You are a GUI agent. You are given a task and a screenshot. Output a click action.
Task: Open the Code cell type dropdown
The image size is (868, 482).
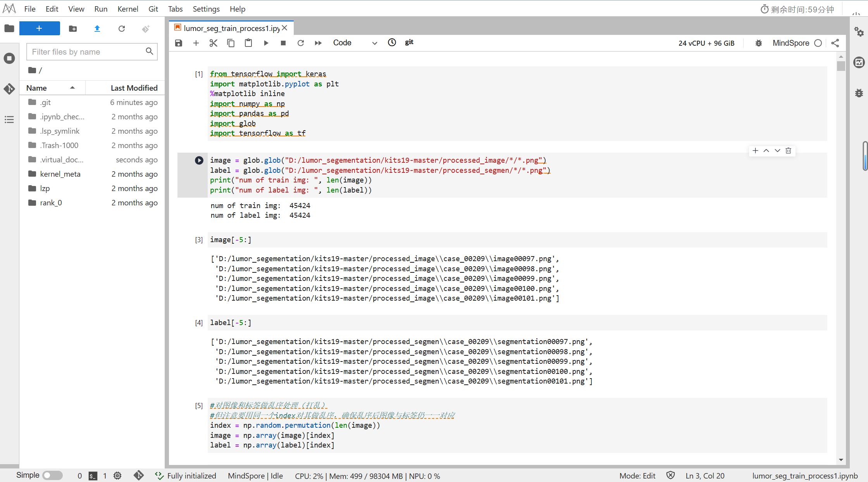[x=355, y=43]
